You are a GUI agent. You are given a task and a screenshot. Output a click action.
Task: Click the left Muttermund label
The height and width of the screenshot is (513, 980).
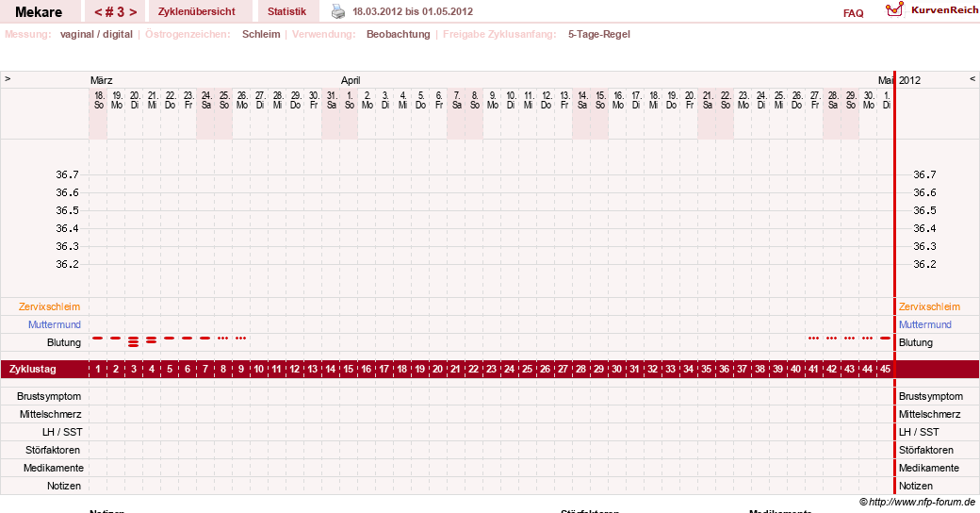pos(55,324)
